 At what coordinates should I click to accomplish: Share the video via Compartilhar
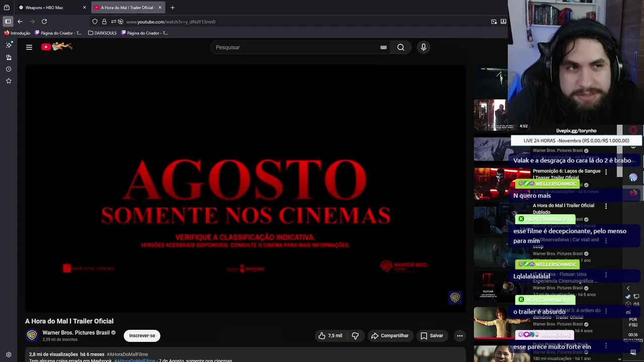(x=390, y=335)
